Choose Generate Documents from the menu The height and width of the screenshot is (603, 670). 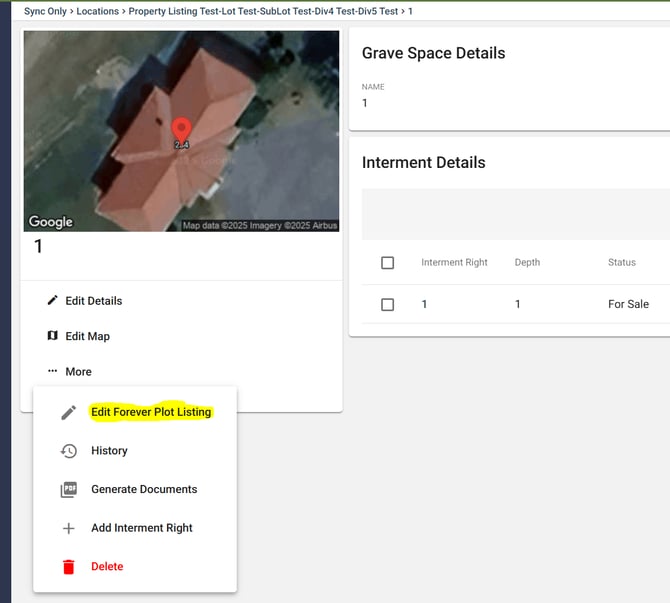tap(144, 490)
